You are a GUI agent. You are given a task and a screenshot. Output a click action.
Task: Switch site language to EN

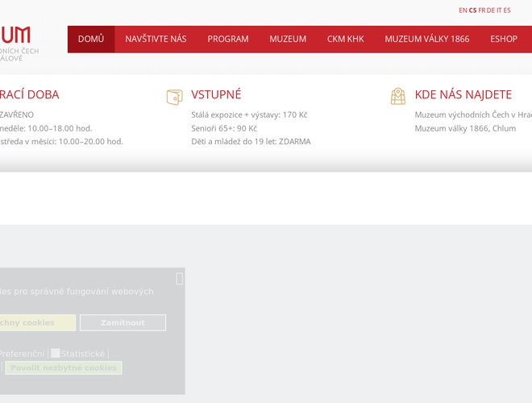click(463, 10)
